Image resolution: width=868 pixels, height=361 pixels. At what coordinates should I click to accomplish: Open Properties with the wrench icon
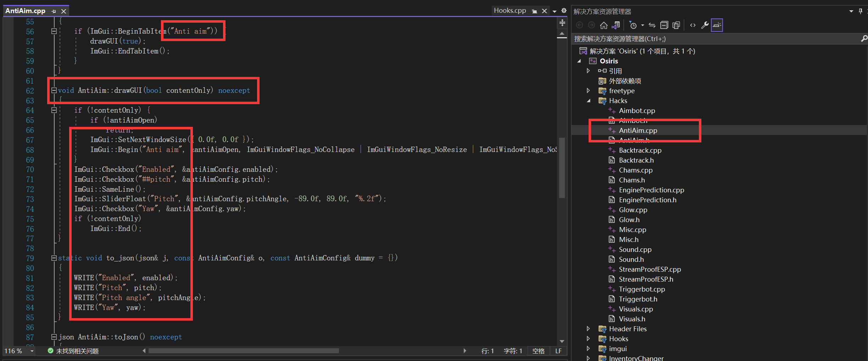point(705,25)
